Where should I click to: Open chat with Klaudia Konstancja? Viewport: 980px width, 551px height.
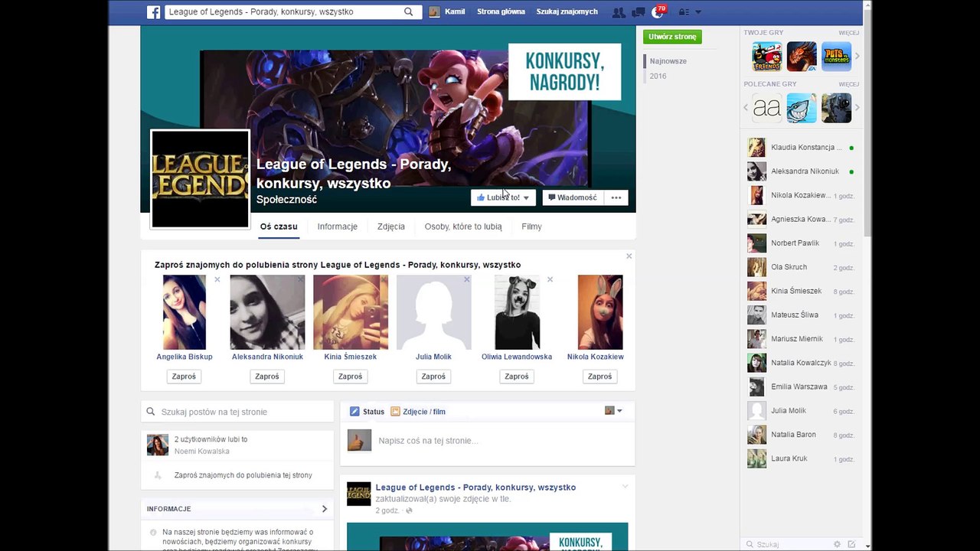point(801,148)
